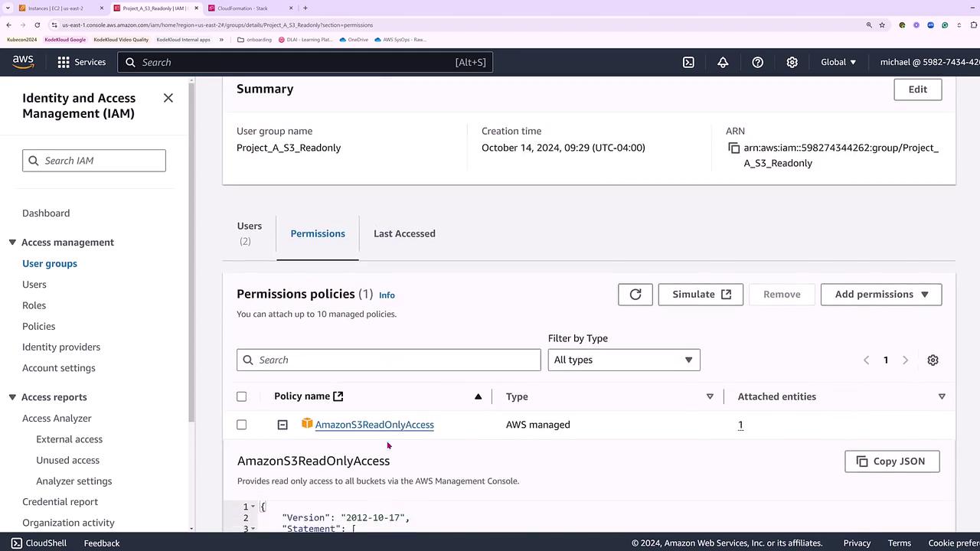Click the Copy JSON button

coord(892,461)
